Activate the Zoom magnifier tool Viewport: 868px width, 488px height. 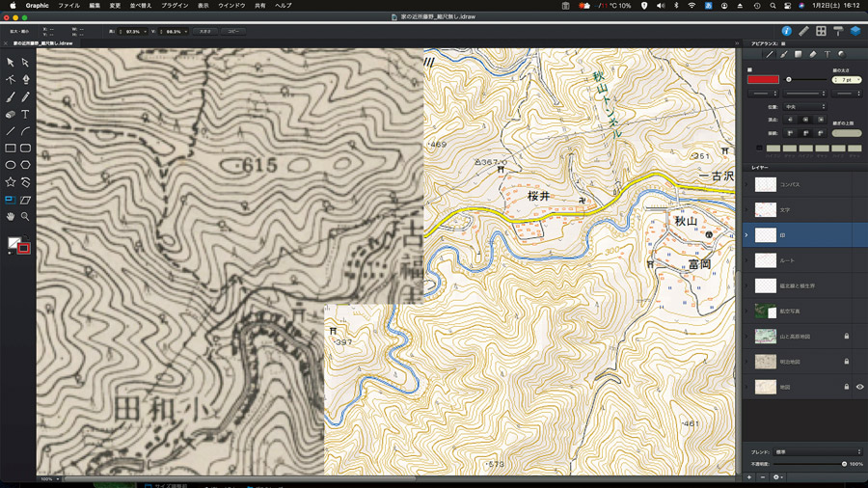pos(26,217)
